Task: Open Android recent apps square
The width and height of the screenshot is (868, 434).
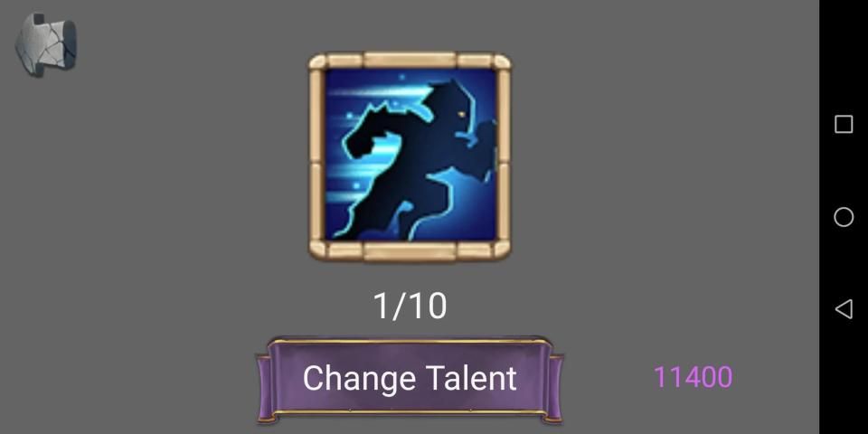Action: (x=843, y=124)
